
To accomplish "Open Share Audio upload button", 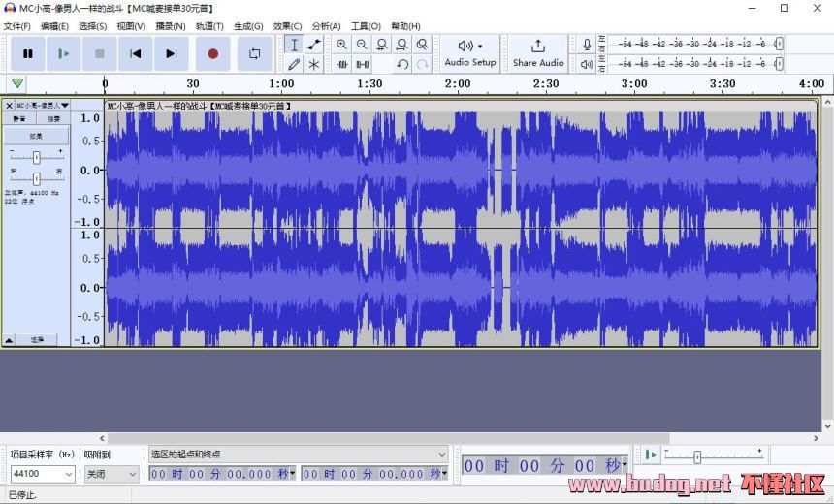I will point(538,53).
